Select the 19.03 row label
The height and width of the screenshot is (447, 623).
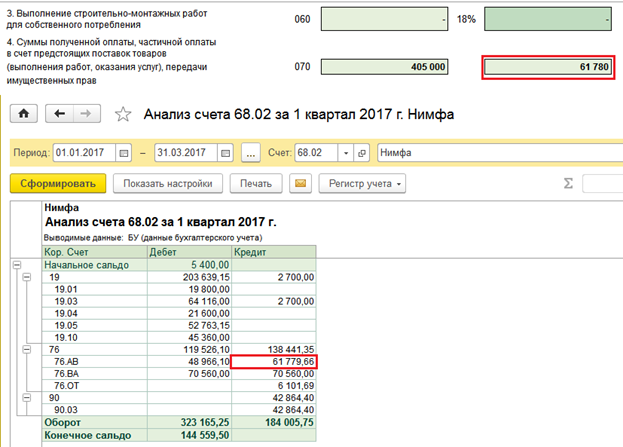coord(66,301)
